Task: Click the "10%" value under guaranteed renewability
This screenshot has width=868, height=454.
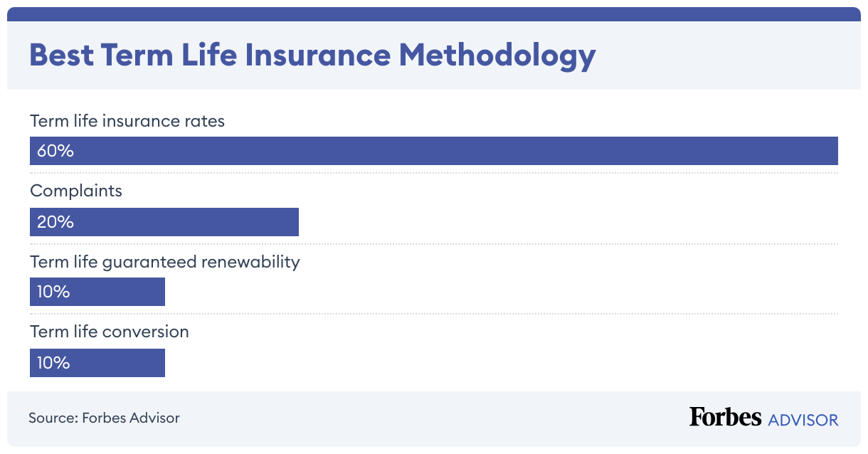Action: (53, 292)
